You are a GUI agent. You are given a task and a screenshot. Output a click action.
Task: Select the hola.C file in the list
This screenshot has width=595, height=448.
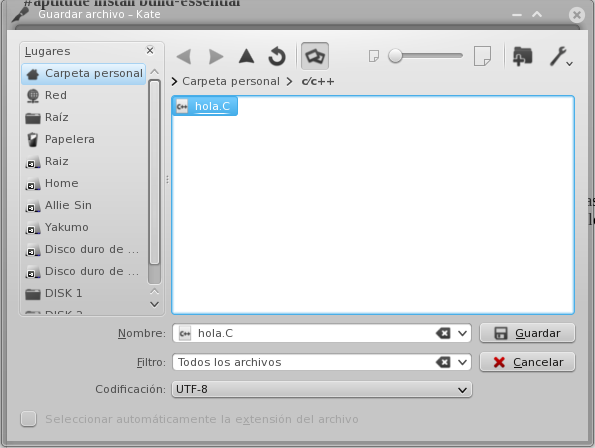click(205, 106)
